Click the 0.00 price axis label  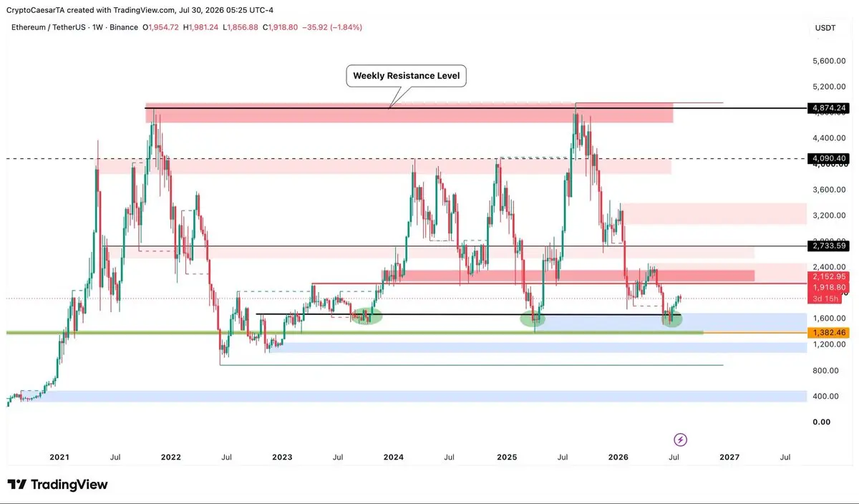821,422
